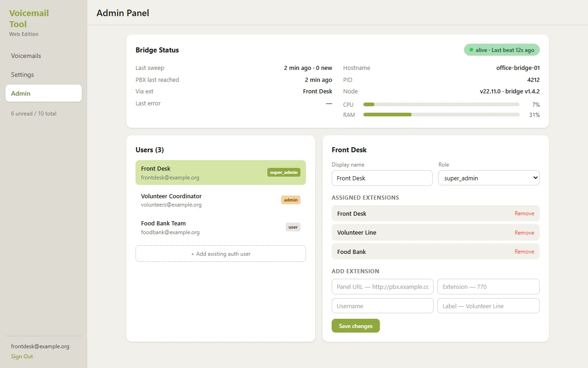Focus the Panel URL input field

(x=383, y=287)
